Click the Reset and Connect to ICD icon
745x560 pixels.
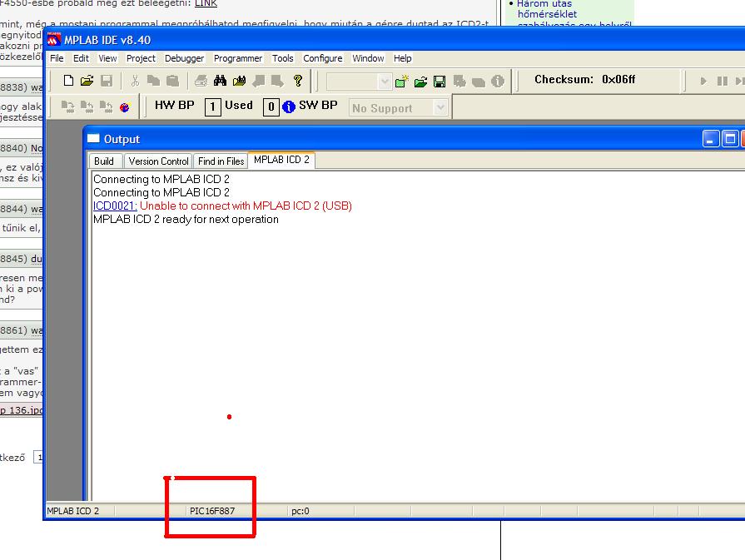pos(125,107)
